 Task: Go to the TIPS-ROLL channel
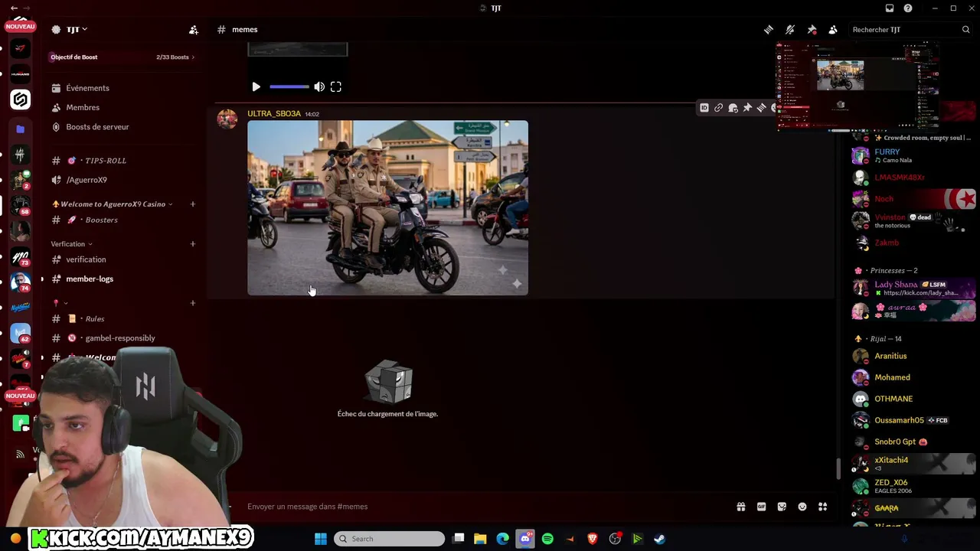click(x=106, y=161)
